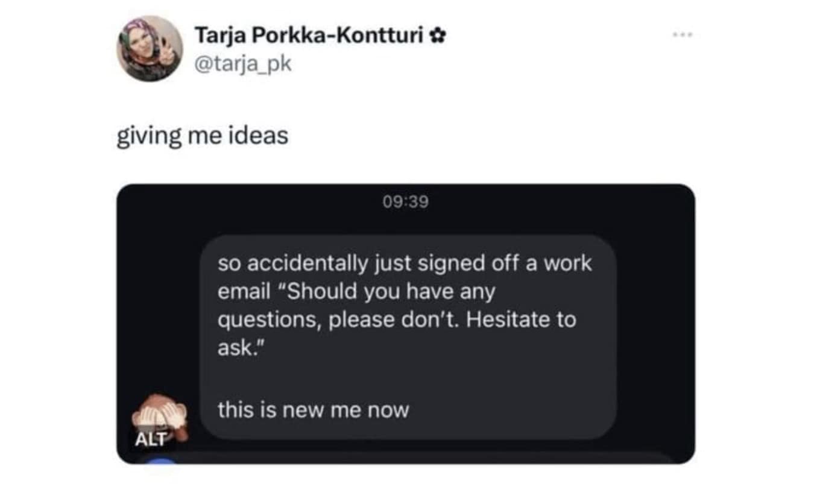Click the see-no-evil monkey emoji

[160, 415]
